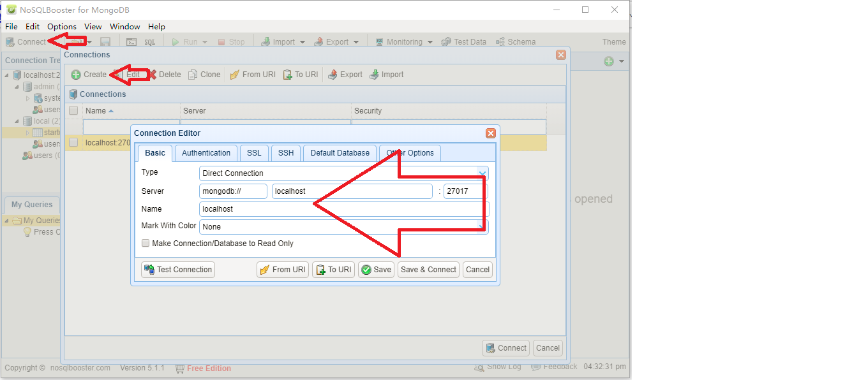Viewport: 868px width, 380px height.
Task: Open the Mark With Color dropdown
Action: (344, 227)
